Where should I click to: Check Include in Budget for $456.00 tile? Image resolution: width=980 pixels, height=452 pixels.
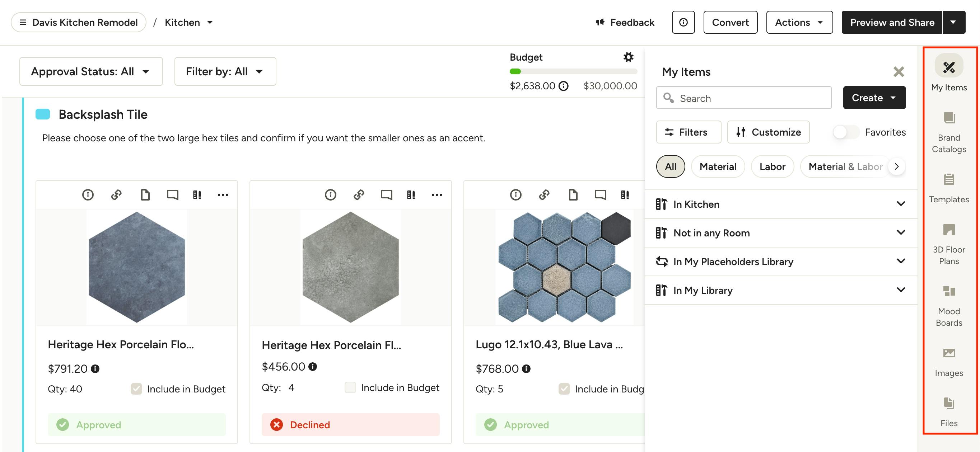click(x=350, y=387)
